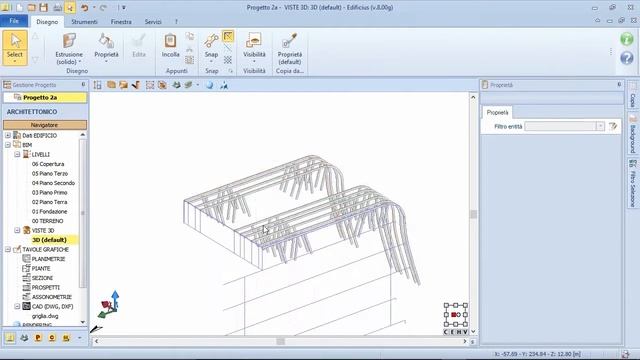Viewport: 640px width, 360px height.
Task: Click the blue globe view icon
Action: (209, 85)
